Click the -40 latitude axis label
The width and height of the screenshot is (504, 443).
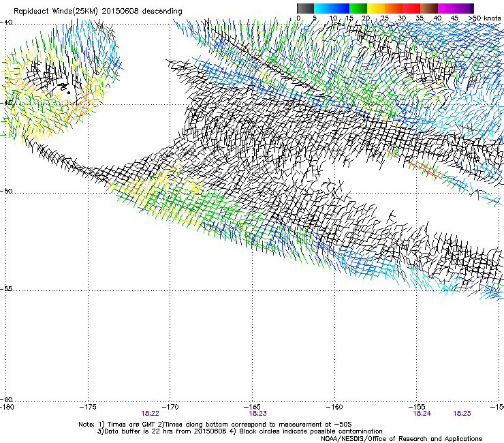pyautogui.click(x=6, y=22)
